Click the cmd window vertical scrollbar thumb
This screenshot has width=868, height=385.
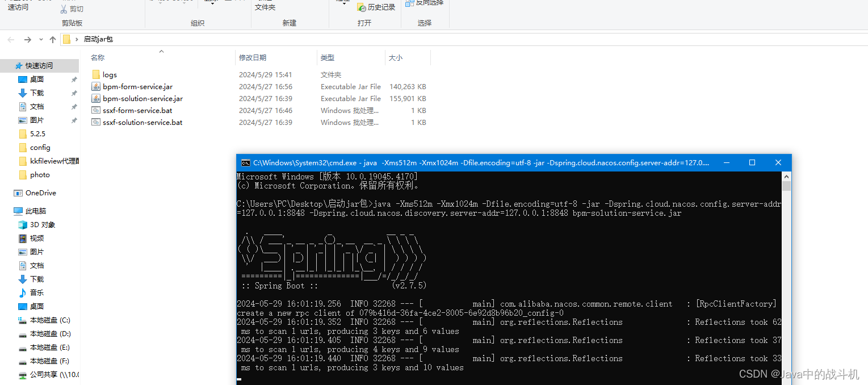click(786, 186)
